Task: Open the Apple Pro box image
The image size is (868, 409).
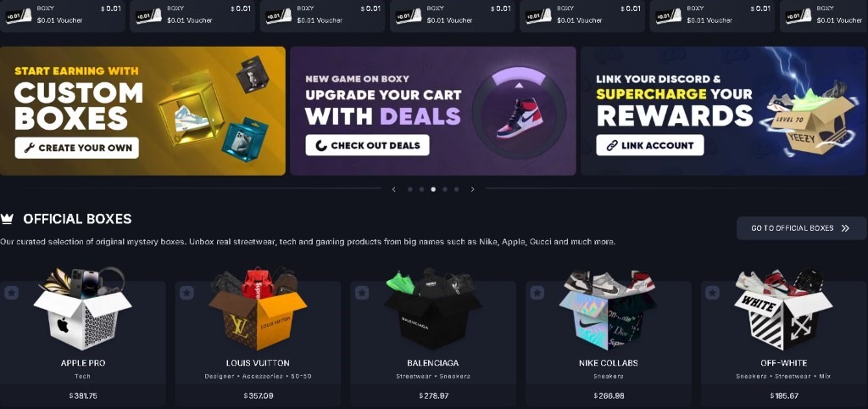Action: pyautogui.click(x=82, y=309)
